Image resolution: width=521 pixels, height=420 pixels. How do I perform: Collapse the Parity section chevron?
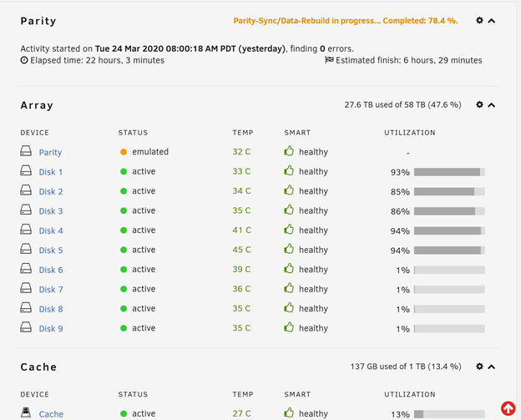click(x=492, y=21)
